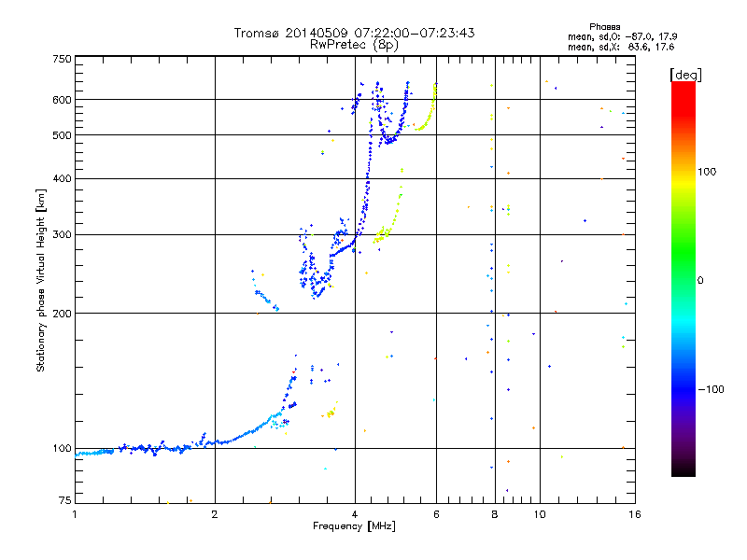This screenshot has height=560, width=747.
Task: Click the plot title 'Tromsø 20140509 07:22:00-07:23:43'
Action: (354, 33)
